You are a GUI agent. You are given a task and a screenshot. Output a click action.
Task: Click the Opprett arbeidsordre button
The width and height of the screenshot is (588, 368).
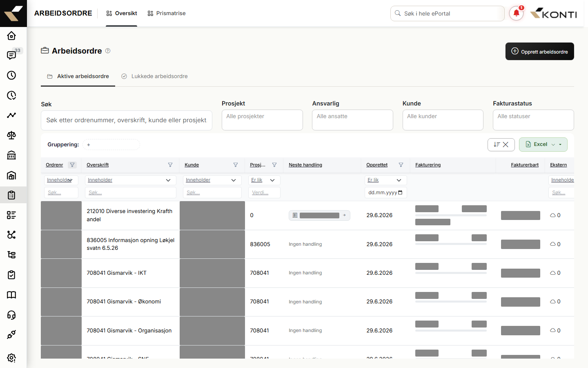point(540,52)
